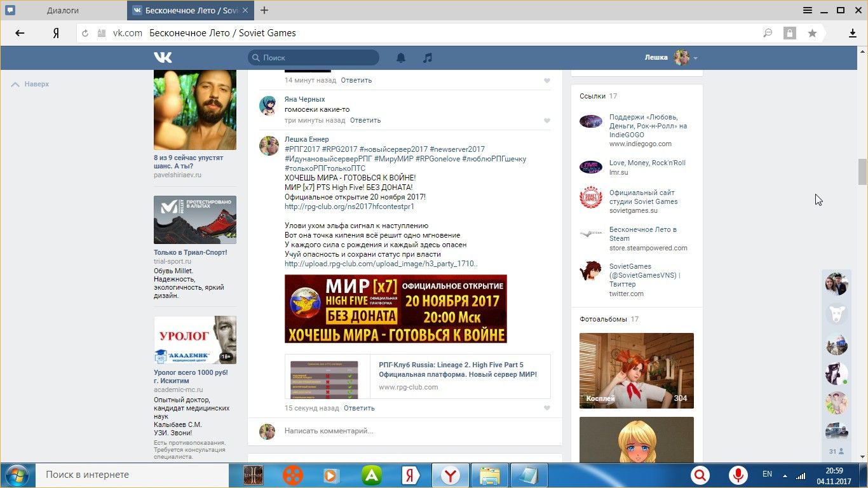This screenshot has width=868, height=488.
Task: Open the notepad app on the taskbar
Action: coord(529,475)
